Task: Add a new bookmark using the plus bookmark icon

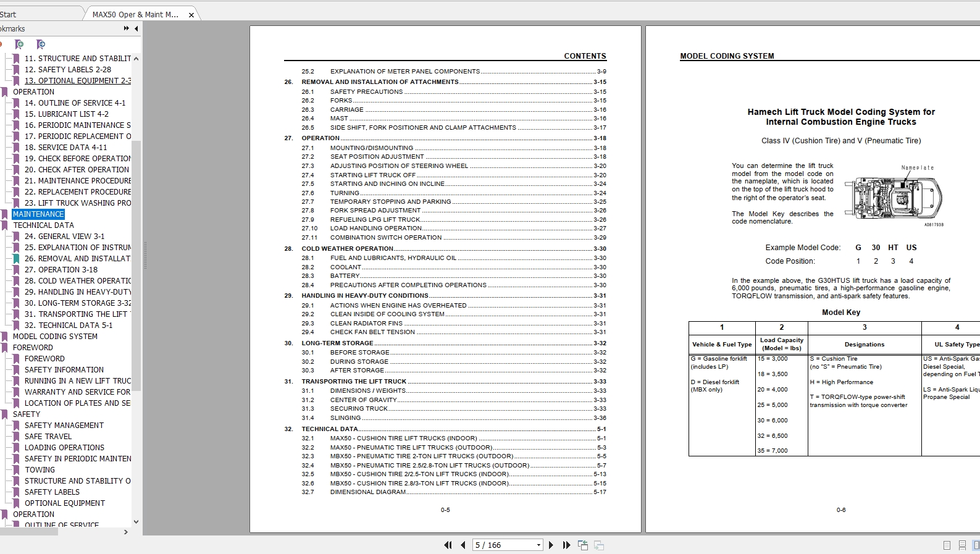Action: pyautogui.click(x=19, y=44)
